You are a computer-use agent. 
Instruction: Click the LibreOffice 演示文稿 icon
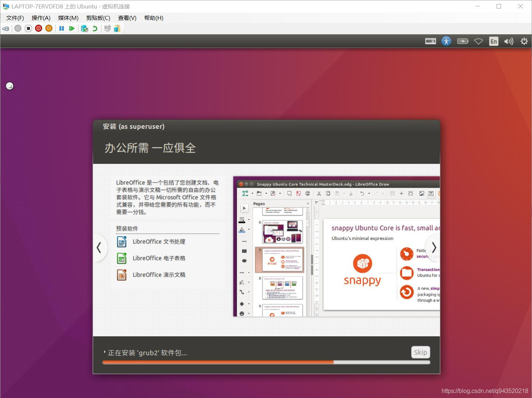[x=122, y=275]
